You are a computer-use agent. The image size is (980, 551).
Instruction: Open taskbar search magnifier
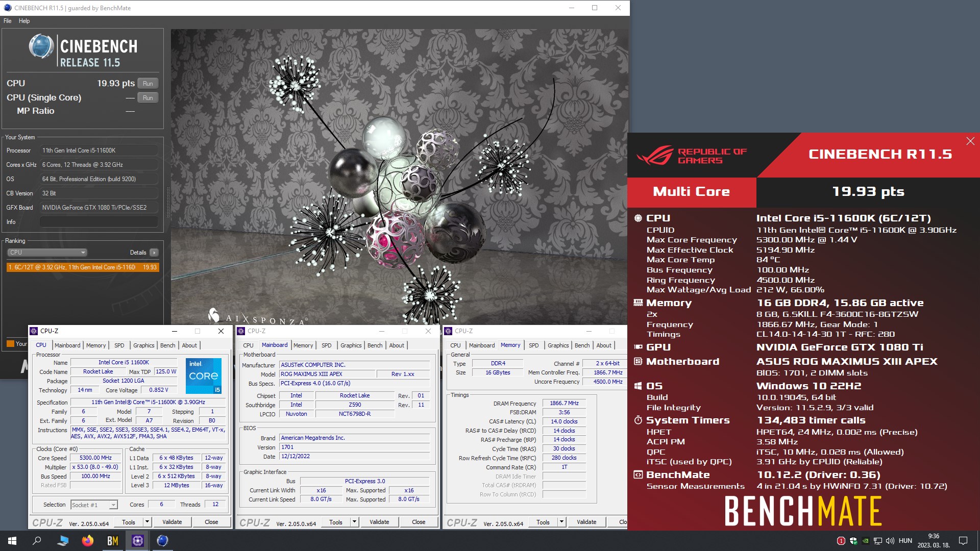click(37, 541)
